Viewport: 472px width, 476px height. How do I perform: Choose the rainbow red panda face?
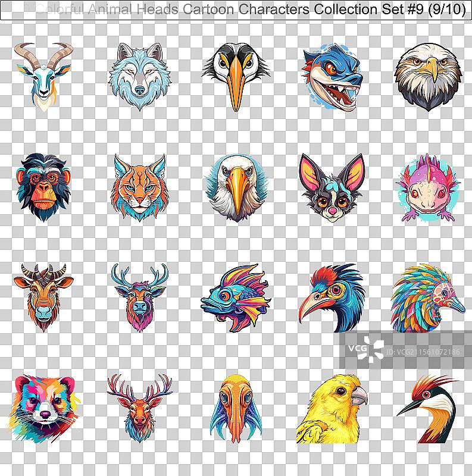[42, 408]
